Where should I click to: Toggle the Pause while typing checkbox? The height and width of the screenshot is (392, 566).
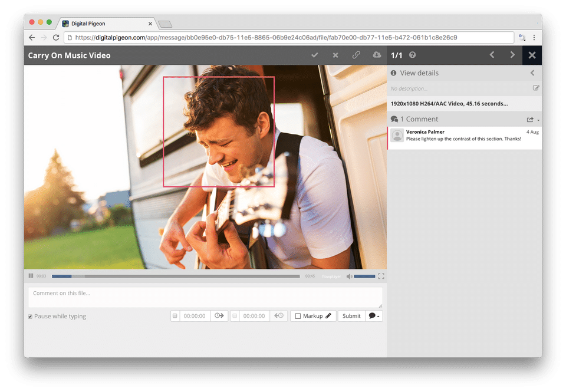coord(30,317)
